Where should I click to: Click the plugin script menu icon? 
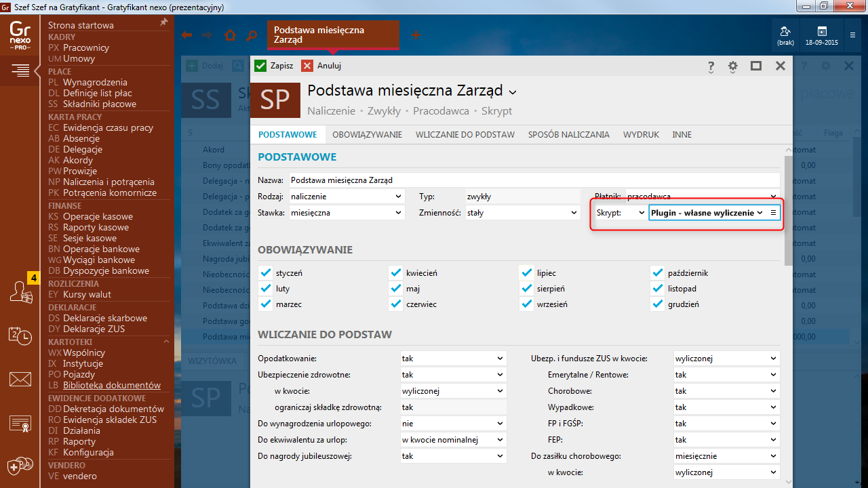773,213
